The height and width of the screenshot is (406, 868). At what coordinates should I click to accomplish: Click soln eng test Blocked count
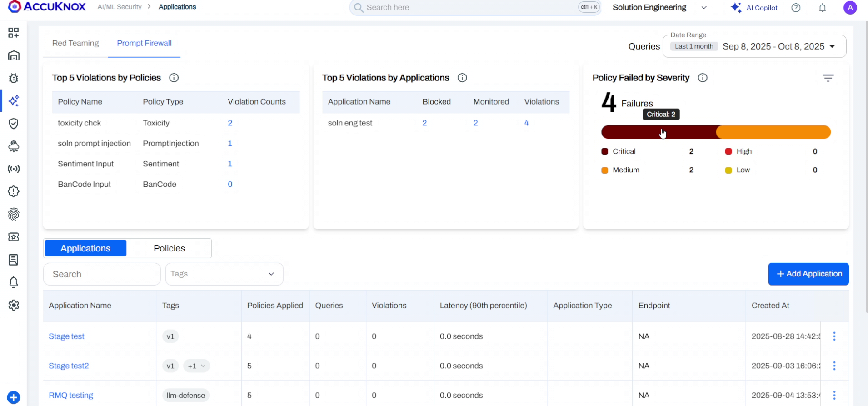[x=424, y=123]
